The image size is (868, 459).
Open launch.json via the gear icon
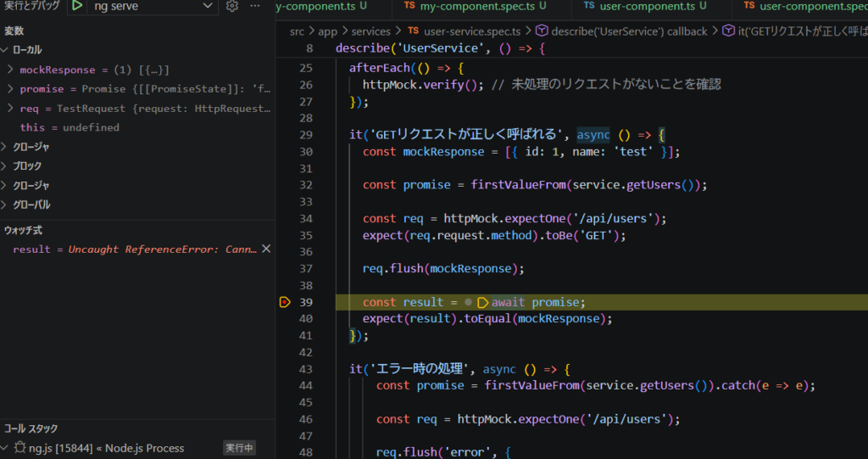click(232, 7)
